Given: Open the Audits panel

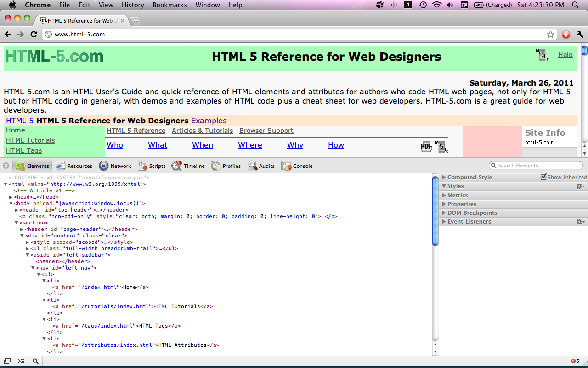Looking at the screenshot, I should tap(261, 166).
